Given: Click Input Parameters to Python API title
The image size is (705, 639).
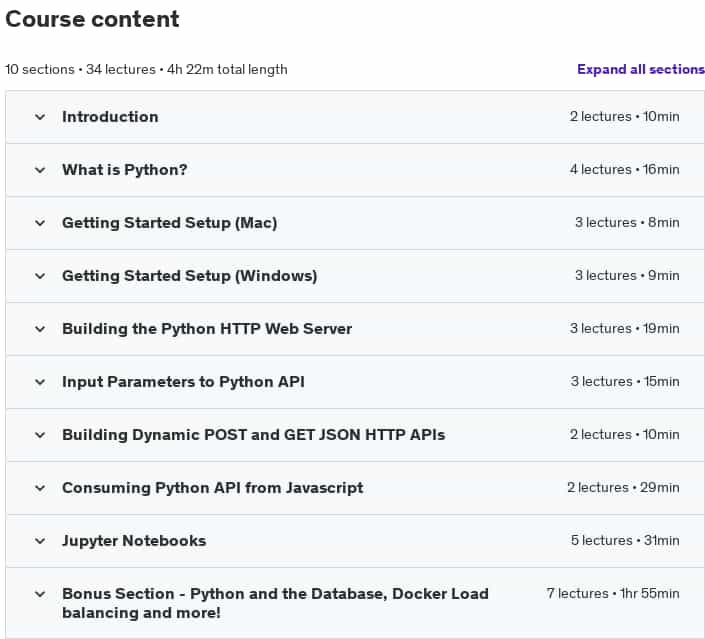Looking at the screenshot, I should [x=183, y=382].
